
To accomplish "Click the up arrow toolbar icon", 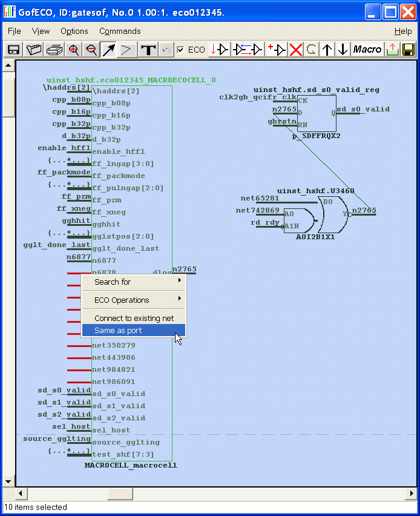I will tap(327, 50).
